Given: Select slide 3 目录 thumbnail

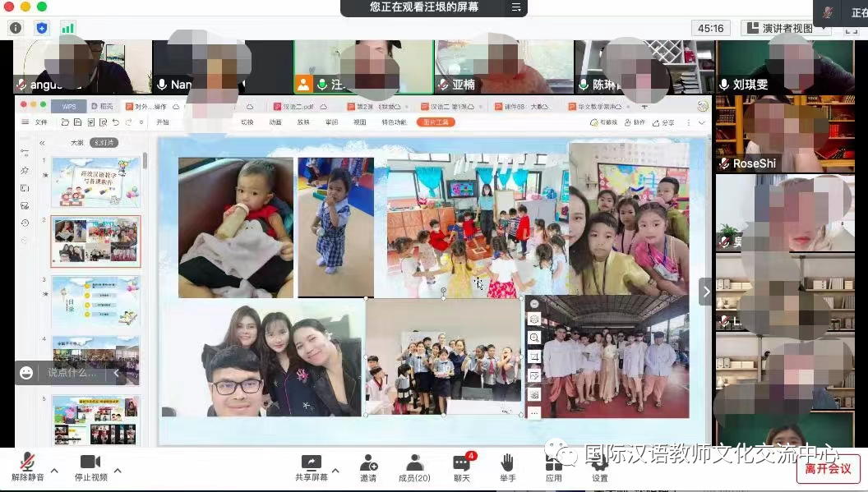Looking at the screenshot, I should coord(96,301).
